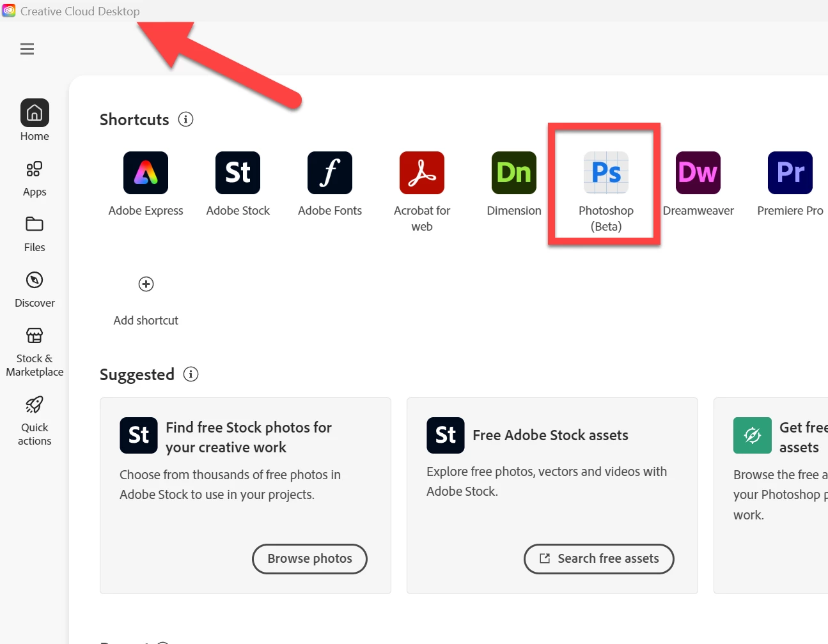Open Quick actions in sidebar

pyautogui.click(x=35, y=420)
